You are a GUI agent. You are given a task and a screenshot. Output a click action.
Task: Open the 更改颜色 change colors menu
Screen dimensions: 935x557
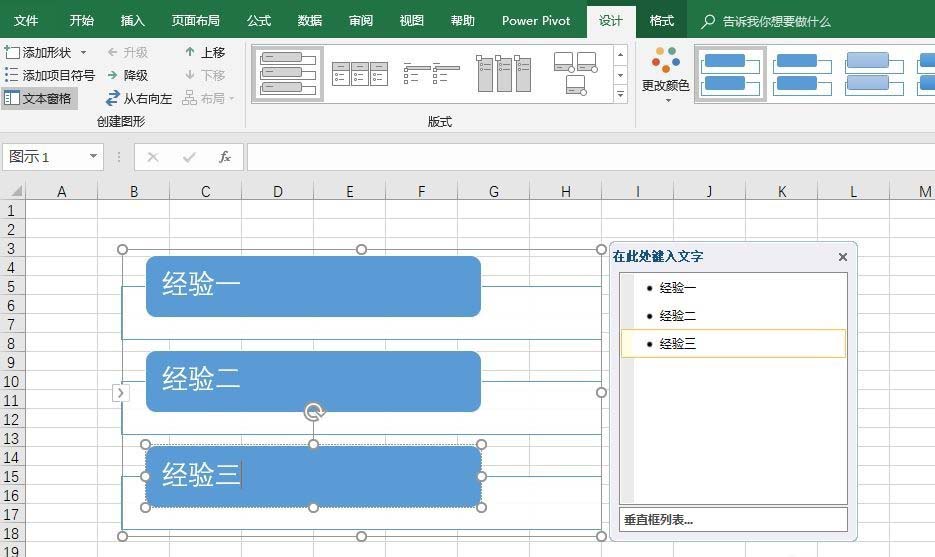665,74
